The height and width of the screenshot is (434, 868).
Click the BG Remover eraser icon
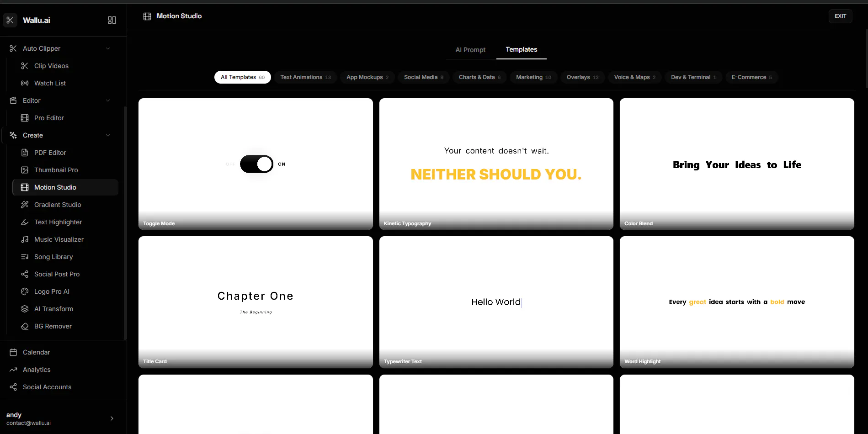point(25,326)
